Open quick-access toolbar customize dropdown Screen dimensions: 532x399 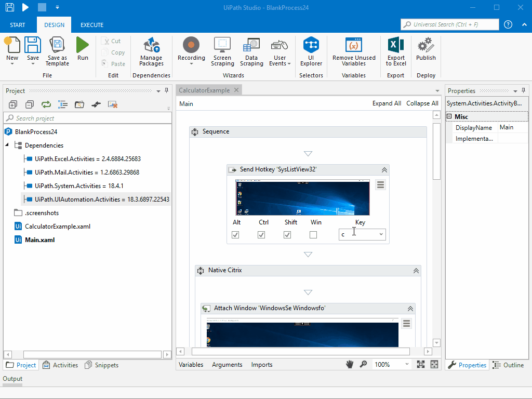pyautogui.click(x=57, y=7)
